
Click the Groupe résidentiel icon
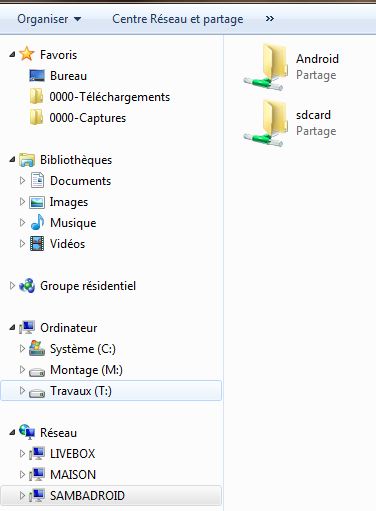click(27, 286)
